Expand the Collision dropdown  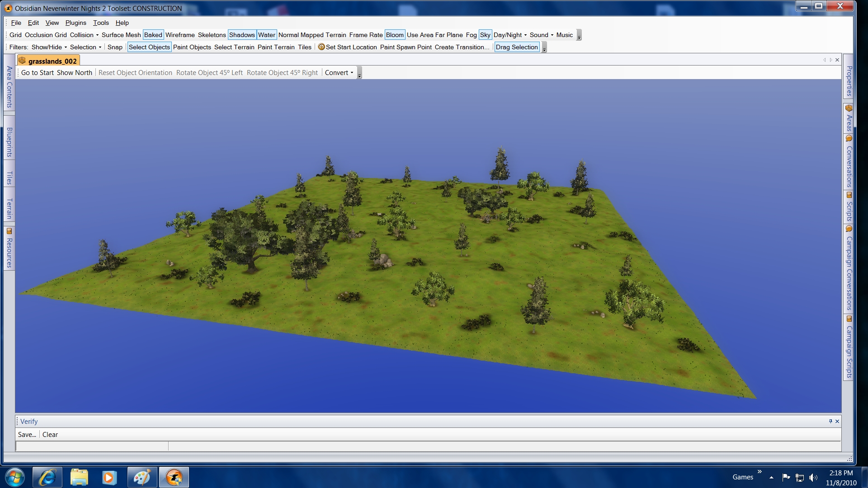tap(84, 35)
